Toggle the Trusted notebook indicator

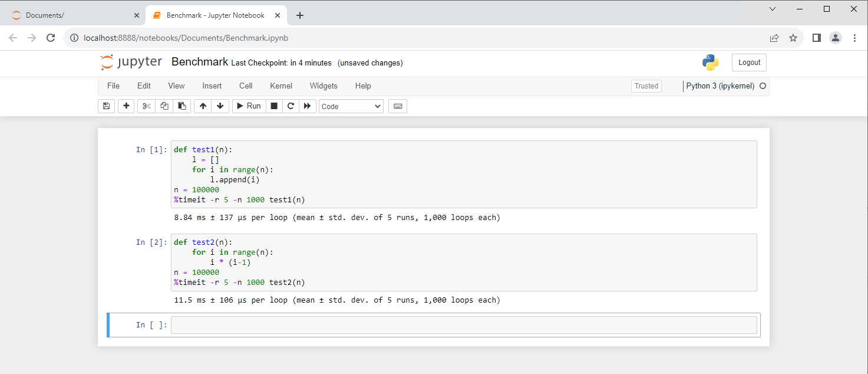[646, 86]
